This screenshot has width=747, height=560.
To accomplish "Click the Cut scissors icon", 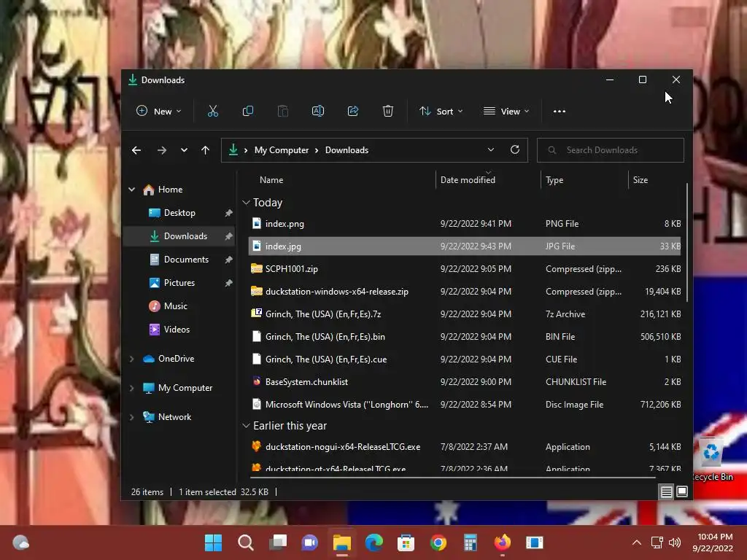I will pos(213,111).
